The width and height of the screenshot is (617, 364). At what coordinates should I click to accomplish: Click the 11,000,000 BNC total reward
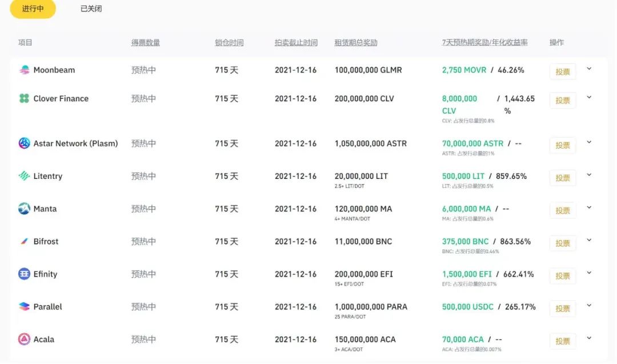[363, 242]
